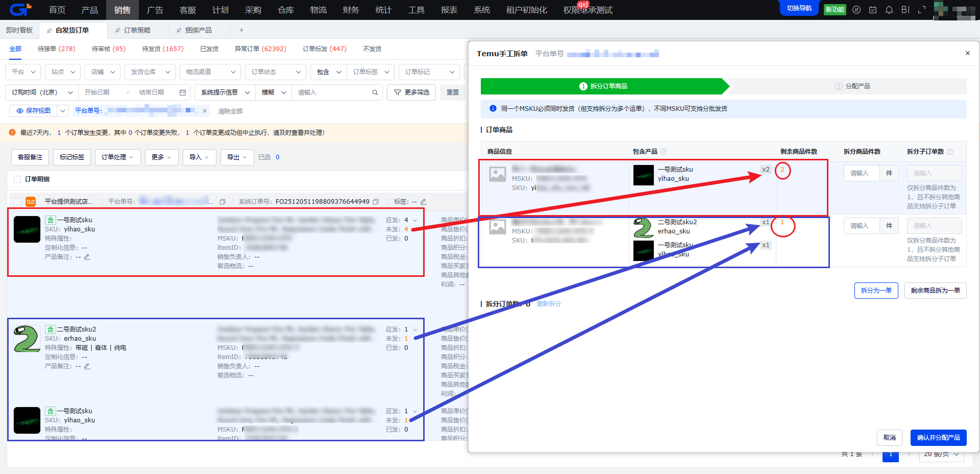Click the orange warning icon in change notice

(x=12, y=133)
